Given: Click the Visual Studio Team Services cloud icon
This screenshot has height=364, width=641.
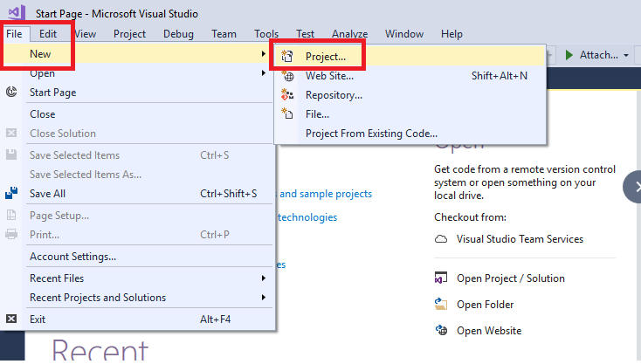Looking at the screenshot, I should pos(441,239).
